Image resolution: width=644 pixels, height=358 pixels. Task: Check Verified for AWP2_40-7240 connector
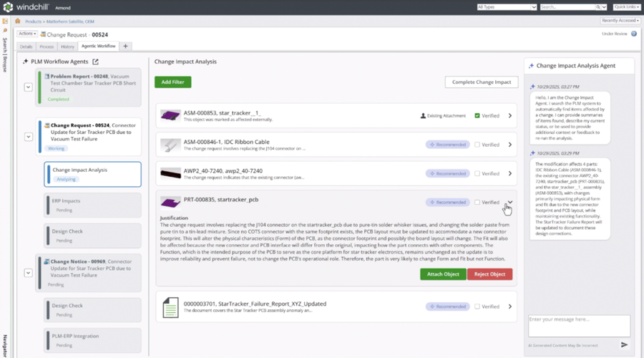[477, 173]
